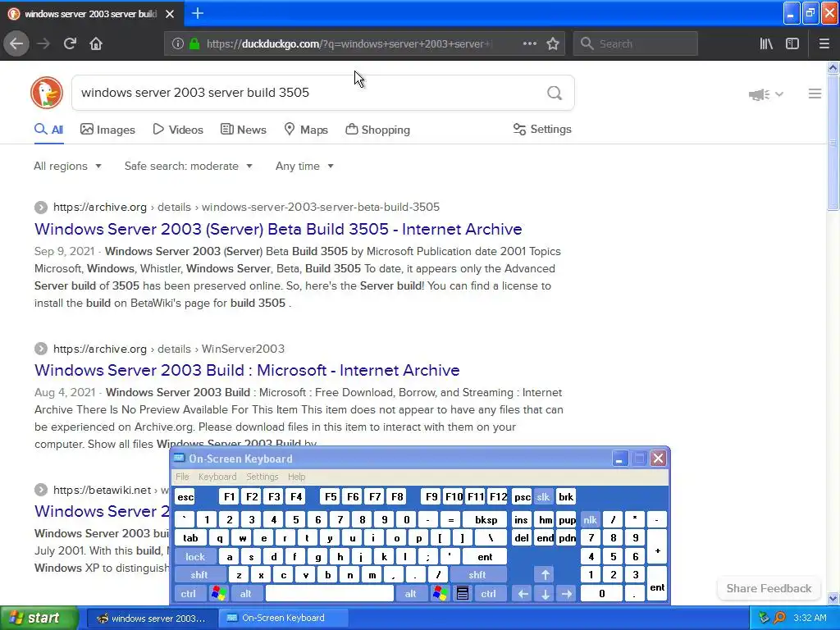Reload the page with the refresh icon
This screenshot has height=630, width=840.
tap(70, 43)
